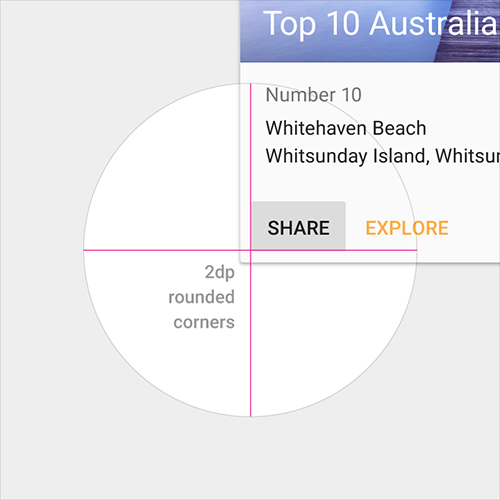Click the vertical magenta guide line below the card
Image resolution: width=500 pixels, height=500 pixels.
click(x=251, y=340)
